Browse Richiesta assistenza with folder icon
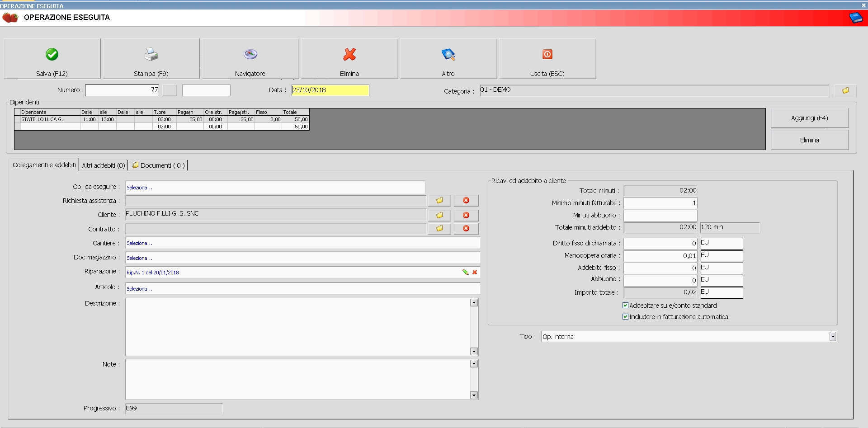This screenshot has height=428, width=868. [x=439, y=200]
